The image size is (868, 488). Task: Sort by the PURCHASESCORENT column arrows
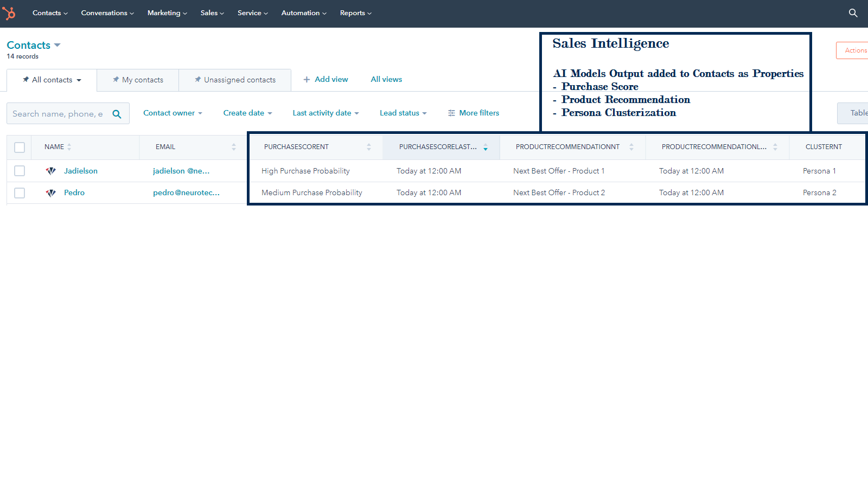click(369, 147)
